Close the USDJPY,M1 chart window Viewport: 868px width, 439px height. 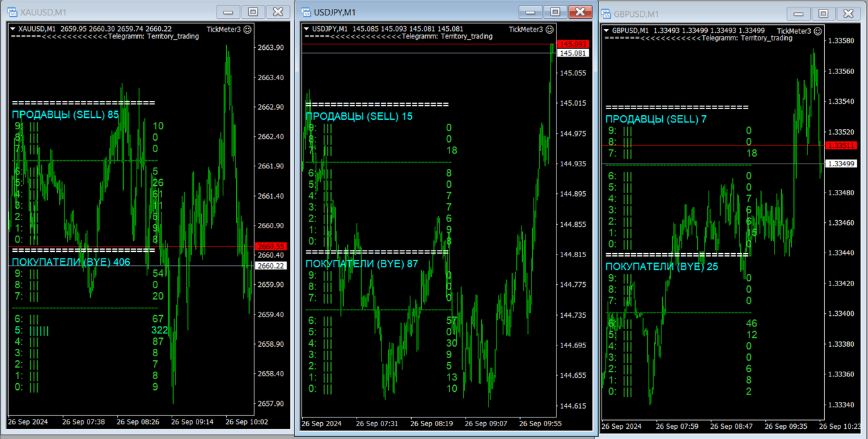pyautogui.click(x=580, y=12)
